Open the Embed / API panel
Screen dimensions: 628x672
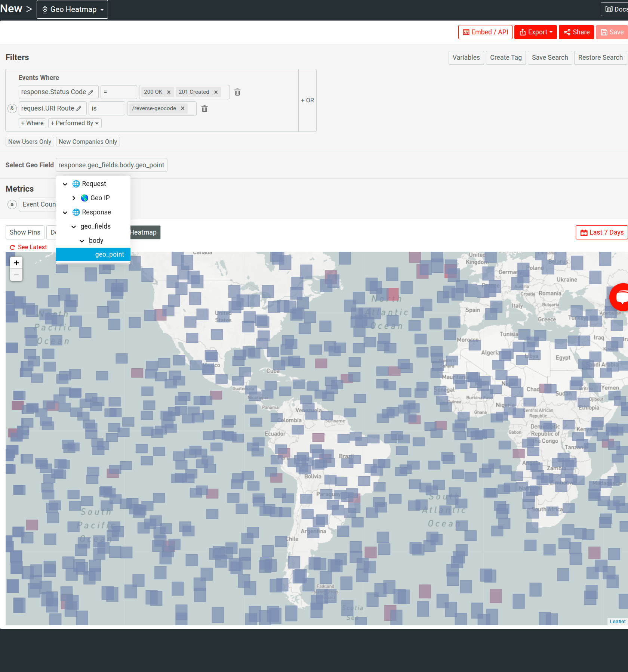(x=485, y=32)
